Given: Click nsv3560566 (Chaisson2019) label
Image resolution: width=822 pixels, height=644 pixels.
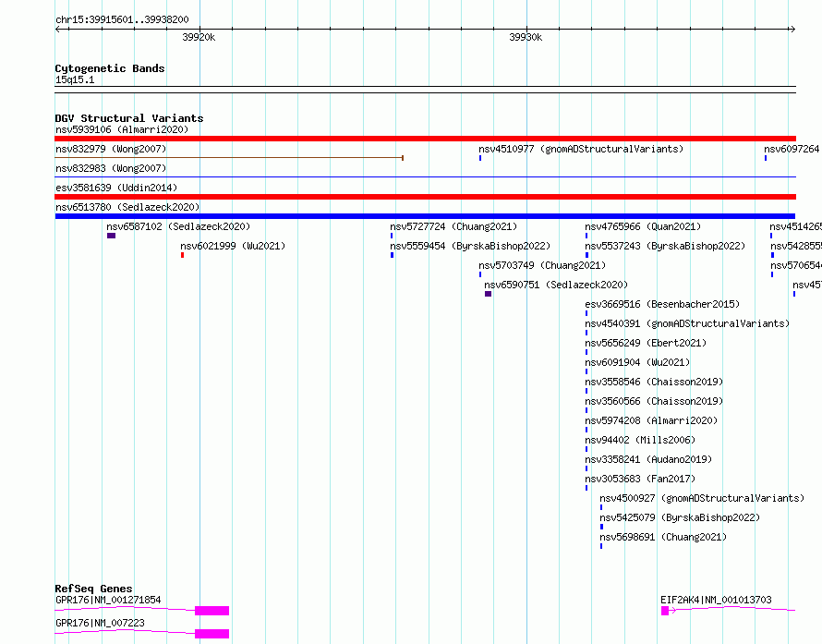Looking at the screenshot, I should coord(654,401).
